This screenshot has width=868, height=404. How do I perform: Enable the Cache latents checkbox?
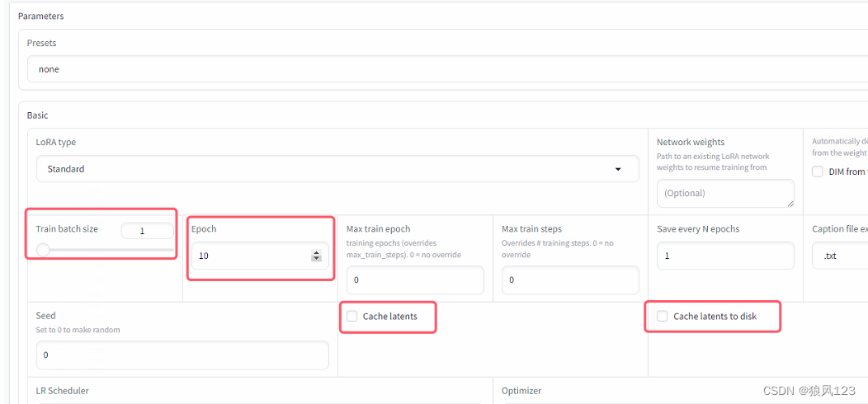[352, 316]
